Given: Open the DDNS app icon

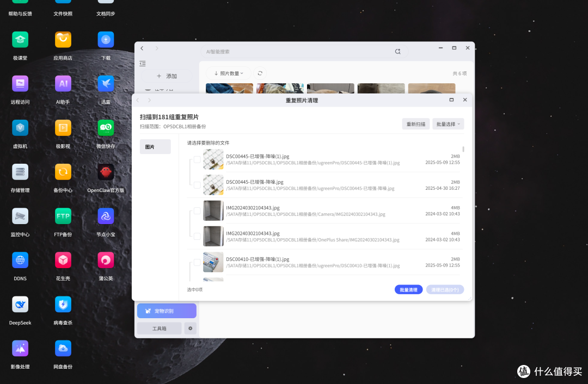Looking at the screenshot, I should 20,261.
